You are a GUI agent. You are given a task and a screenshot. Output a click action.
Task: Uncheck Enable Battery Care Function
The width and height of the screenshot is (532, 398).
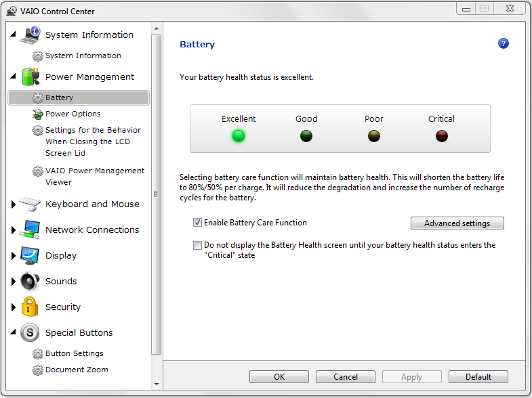197,223
